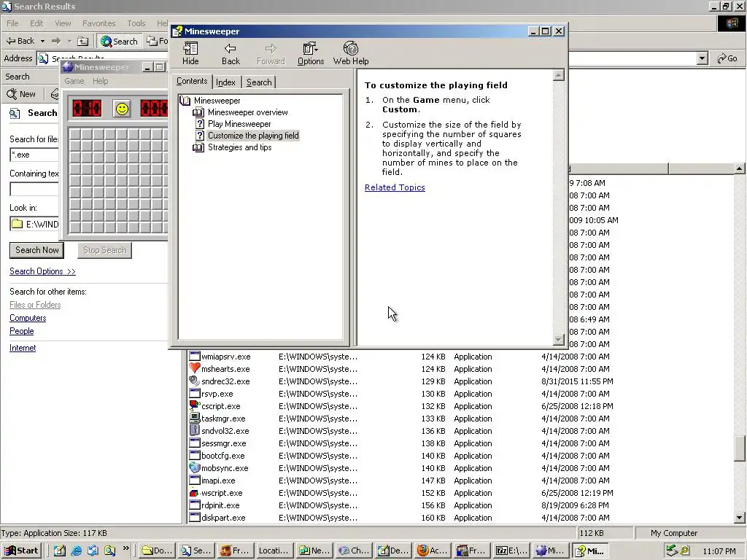Click the Firefox Ac... taskbar button

[432, 551]
